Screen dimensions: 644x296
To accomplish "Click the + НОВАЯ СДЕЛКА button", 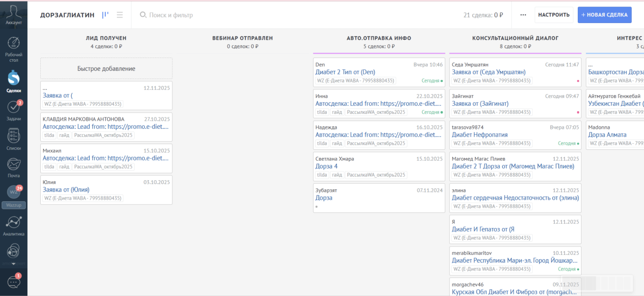I will pyautogui.click(x=604, y=15).
